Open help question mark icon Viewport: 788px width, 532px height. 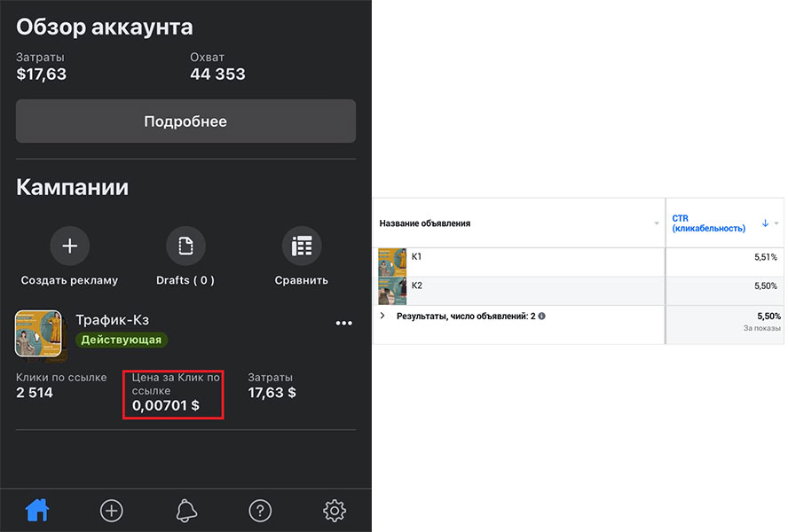(259, 510)
